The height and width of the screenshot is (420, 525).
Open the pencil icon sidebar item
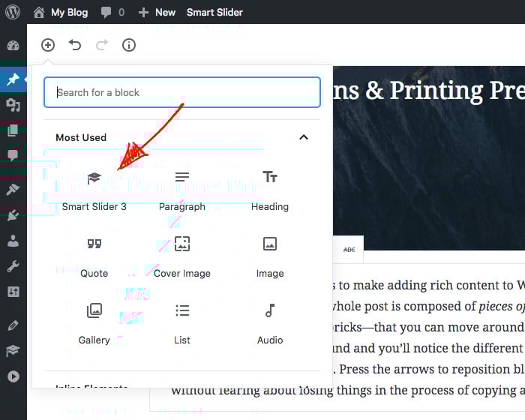point(13,325)
